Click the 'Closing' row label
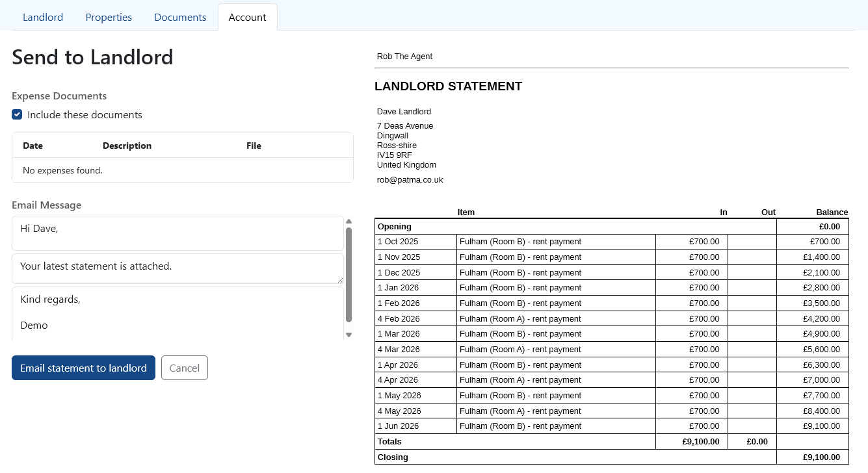This screenshot has height=473, width=868. tap(393, 457)
